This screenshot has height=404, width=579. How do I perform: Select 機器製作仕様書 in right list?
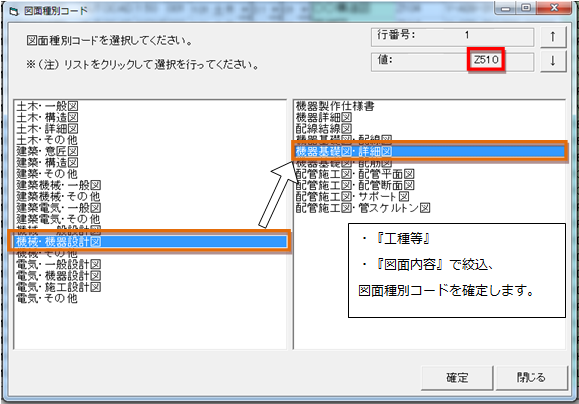click(335, 106)
